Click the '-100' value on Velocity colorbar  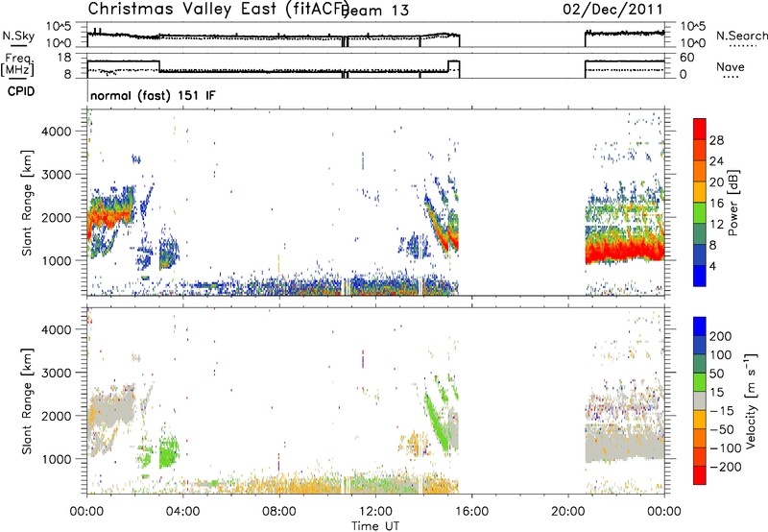[725, 447]
